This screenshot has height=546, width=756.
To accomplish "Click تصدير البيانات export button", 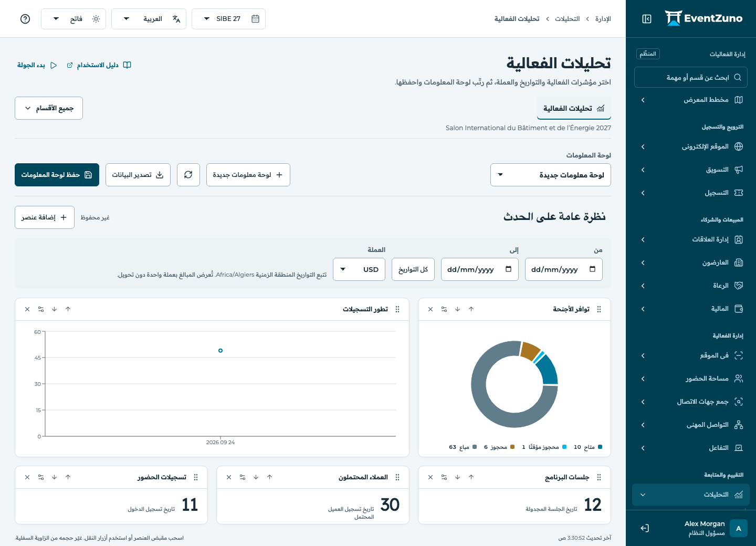I will [138, 175].
